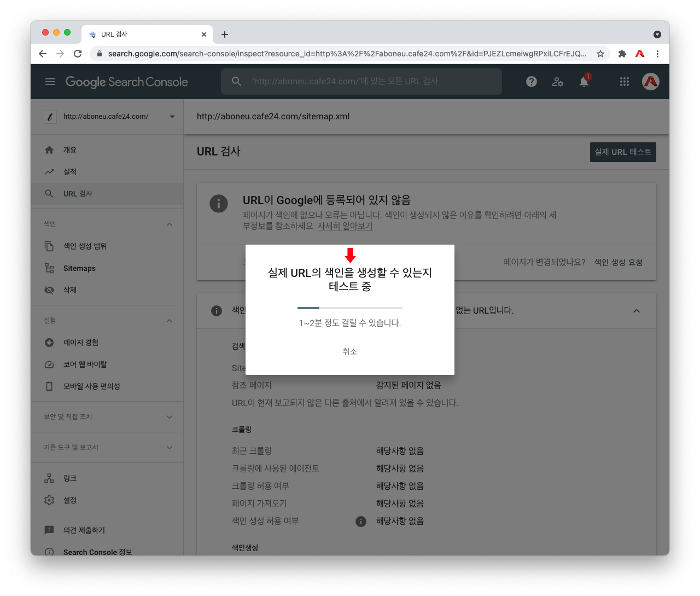Image resolution: width=700 pixels, height=596 pixels.
Task: Click the red A extension icon
Action: click(x=640, y=54)
